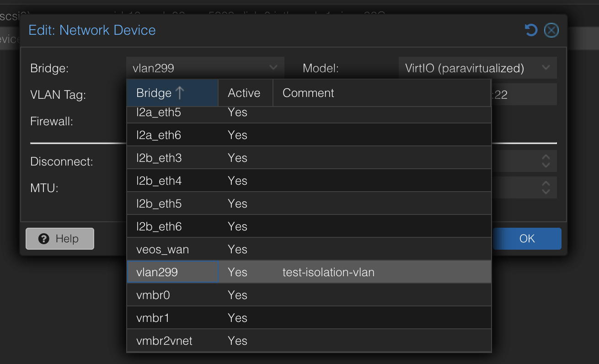Click the circled X dialog icon
Screen dimensions: 599x364
coord(551,30)
